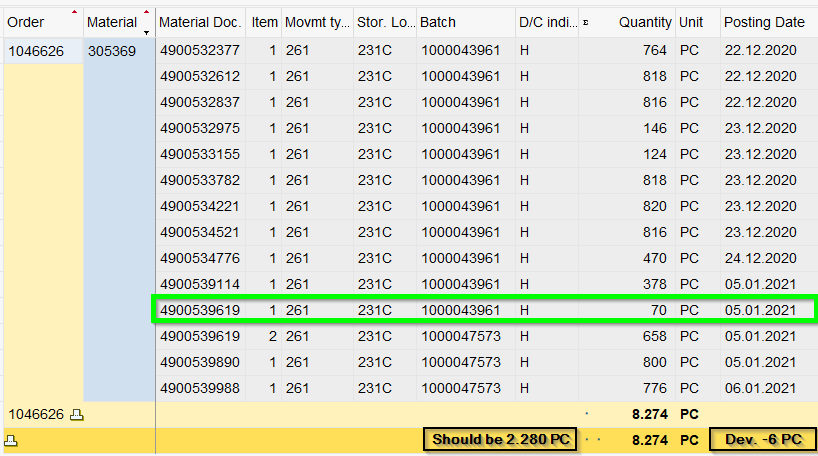Viewport: 818px width, 456px height.
Task: Click the 'Dev. -6 PC' annotation box
Action: click(x=763, y=439)
